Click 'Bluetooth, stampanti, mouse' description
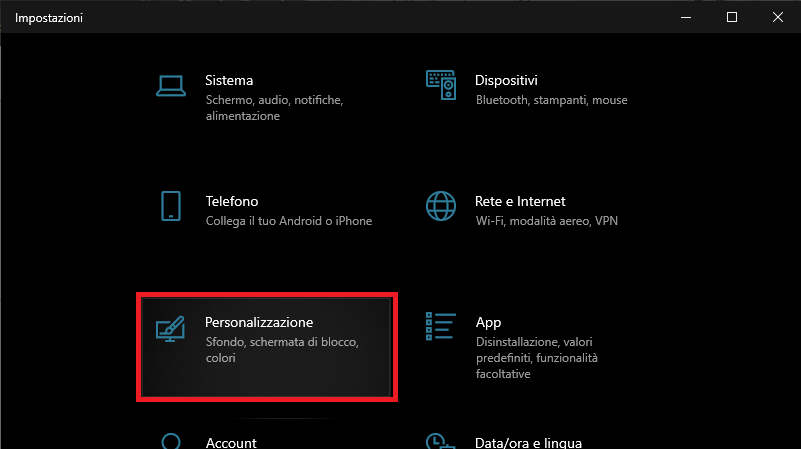 [x=552, y=100]
